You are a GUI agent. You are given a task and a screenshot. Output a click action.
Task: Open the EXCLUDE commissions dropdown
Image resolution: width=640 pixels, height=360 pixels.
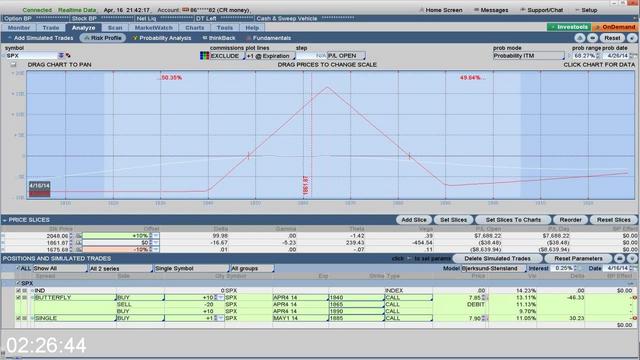pos(227,56)
